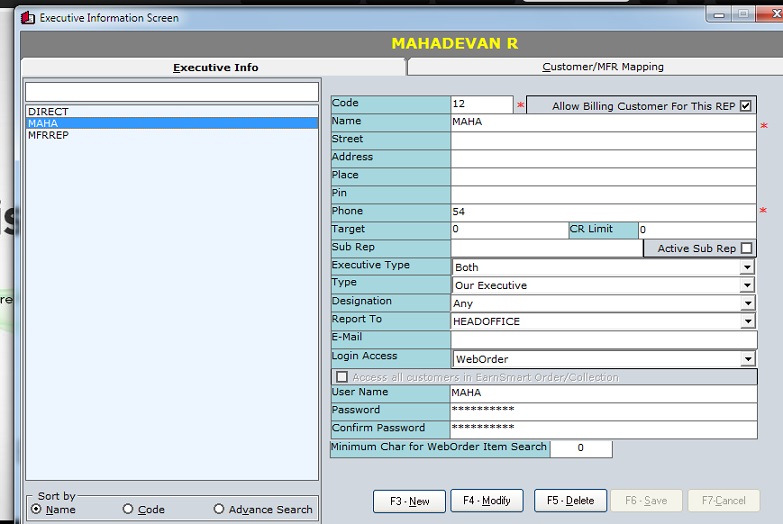
Task: Close the Executive Information Screen window
Action: point(772,14)
